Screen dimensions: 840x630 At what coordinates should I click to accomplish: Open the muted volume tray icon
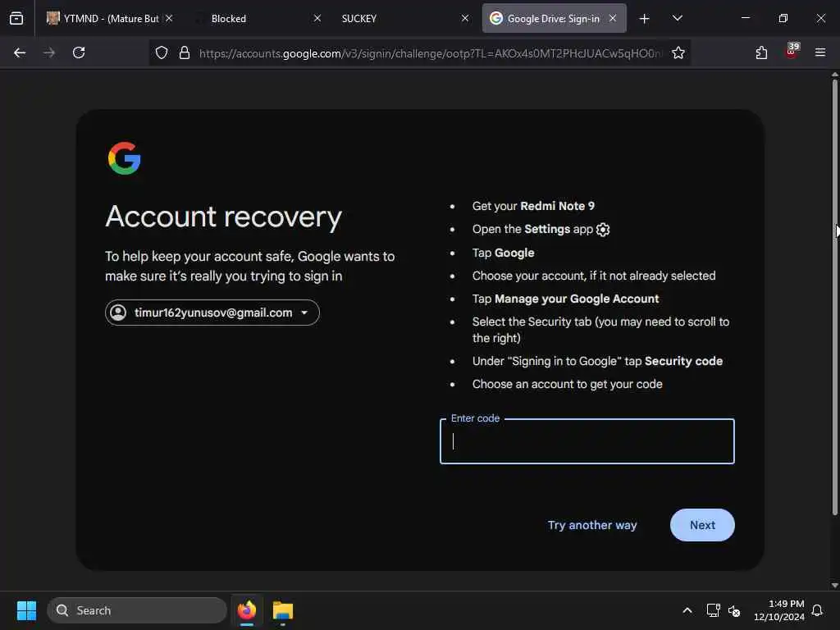734,610
